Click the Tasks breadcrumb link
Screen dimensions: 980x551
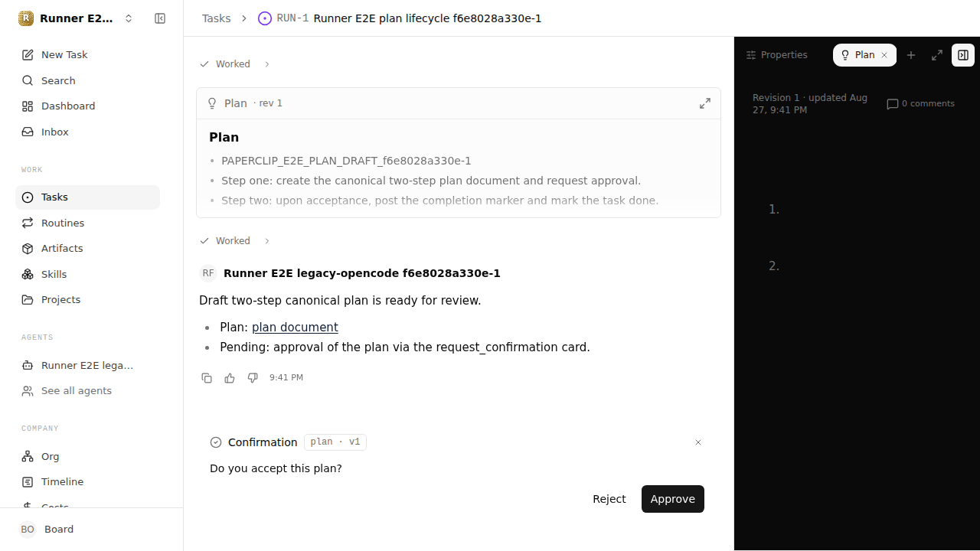216,18
